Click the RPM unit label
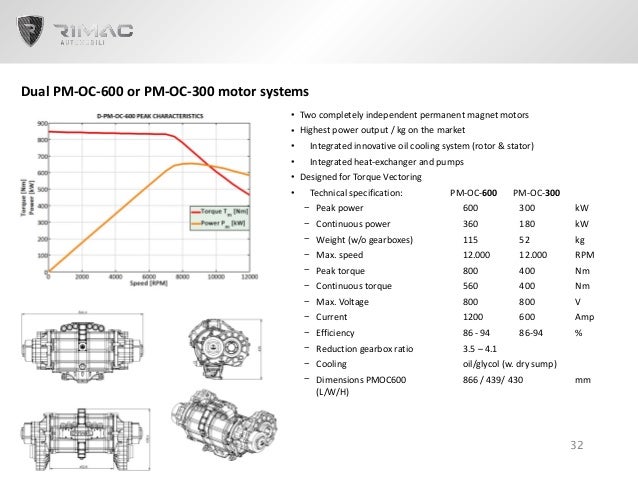 click(x=585, y=255)
